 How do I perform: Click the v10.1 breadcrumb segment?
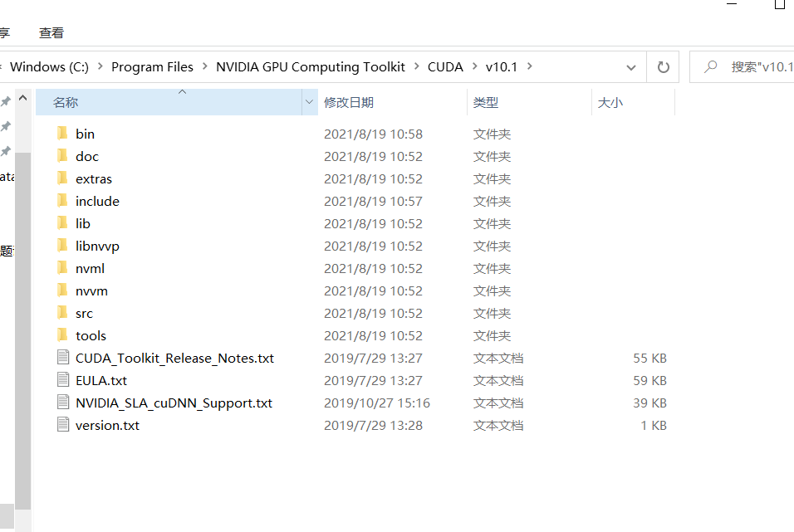click(x=502, y=67)
